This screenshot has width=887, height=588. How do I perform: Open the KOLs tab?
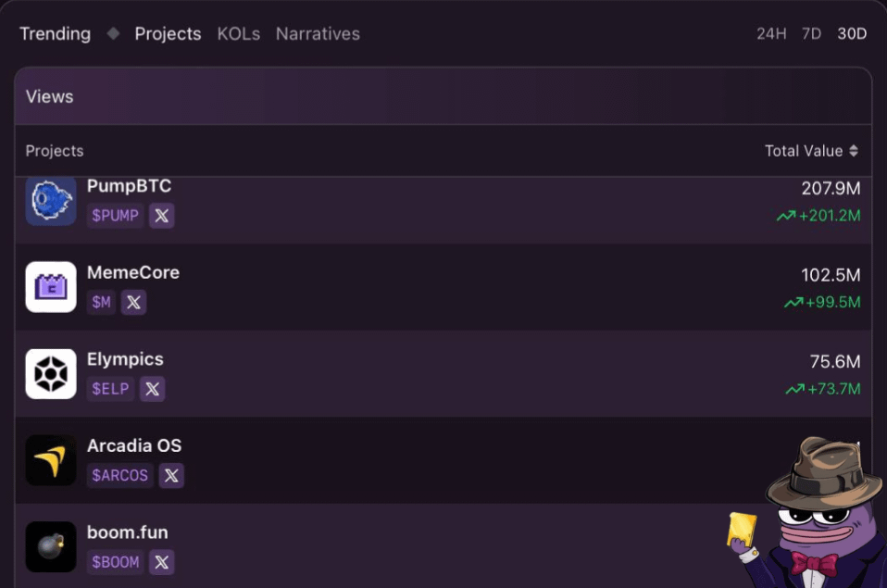tap(239, 34)
